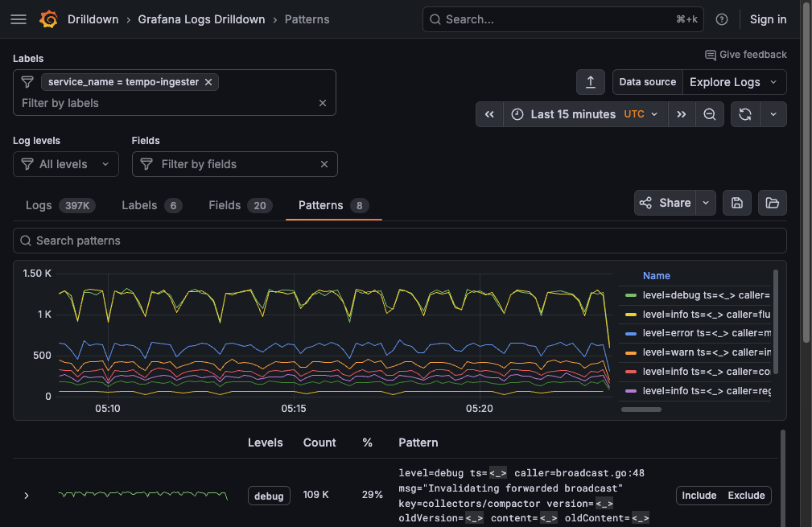Image resolution: width=812 pixels, height=527 pixels.
Task: Switch to the Labels tab
Action: 138,205
